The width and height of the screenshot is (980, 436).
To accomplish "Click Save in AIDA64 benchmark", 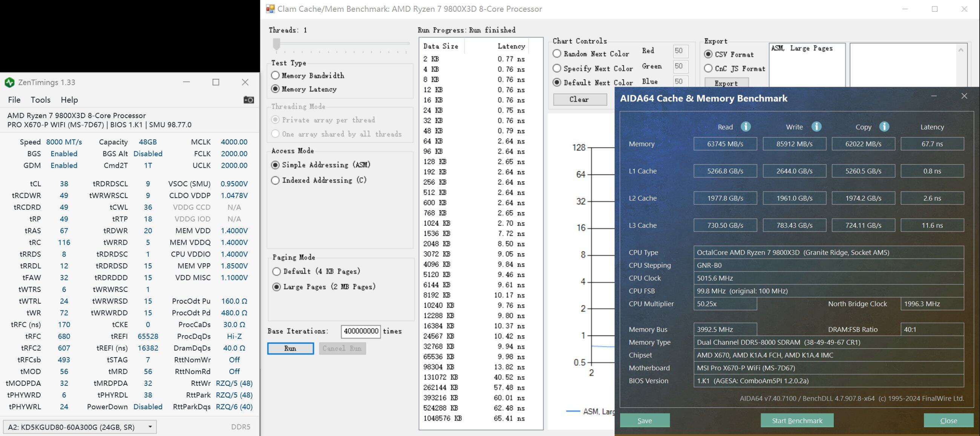I will click(x=645, y=421).
